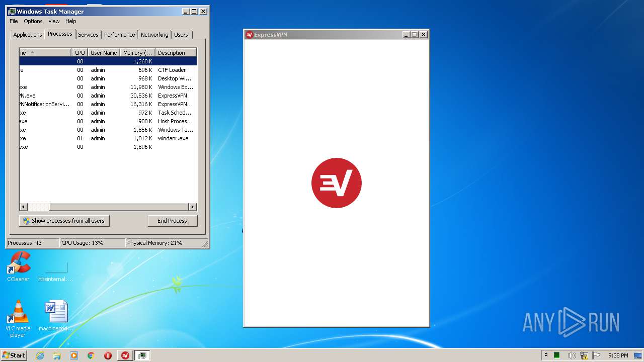This screenshot has height=362, width=644.
Task: Click the green Task Manager CPU tray icon
Action: tap(557, 355)
